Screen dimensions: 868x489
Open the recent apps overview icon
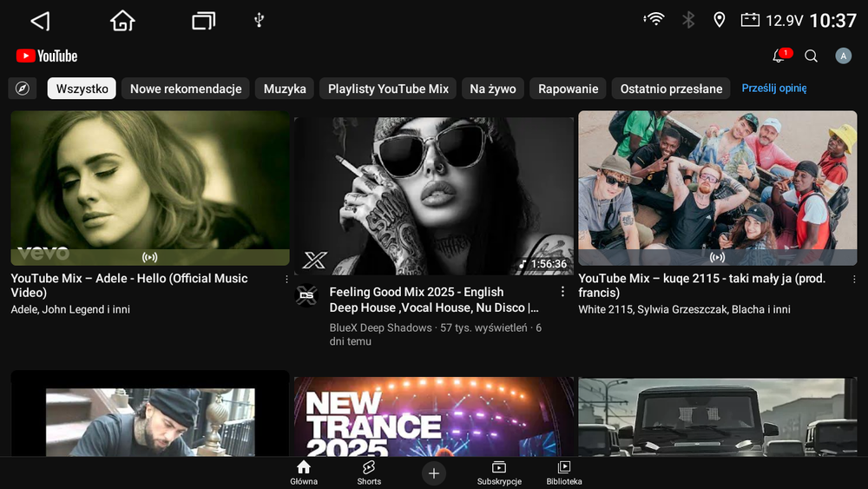pyautogui.click(x=203, y=21)
